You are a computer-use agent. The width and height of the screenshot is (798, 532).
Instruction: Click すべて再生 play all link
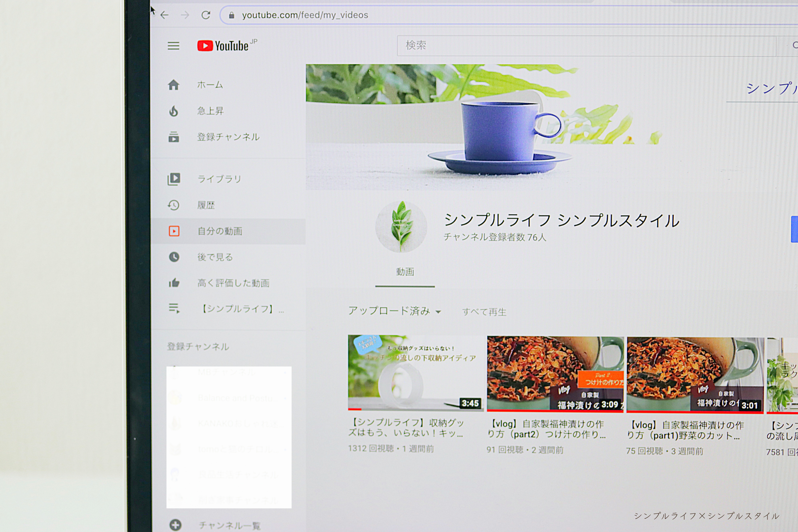(x=484, y=312)
